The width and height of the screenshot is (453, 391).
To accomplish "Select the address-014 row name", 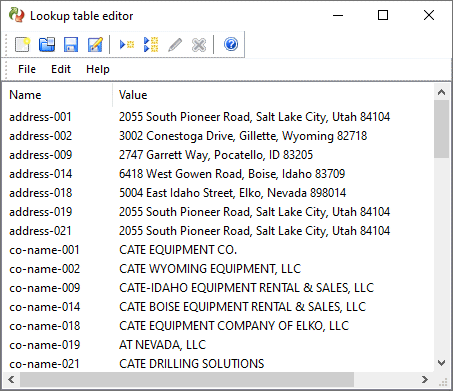I will 40,174.
